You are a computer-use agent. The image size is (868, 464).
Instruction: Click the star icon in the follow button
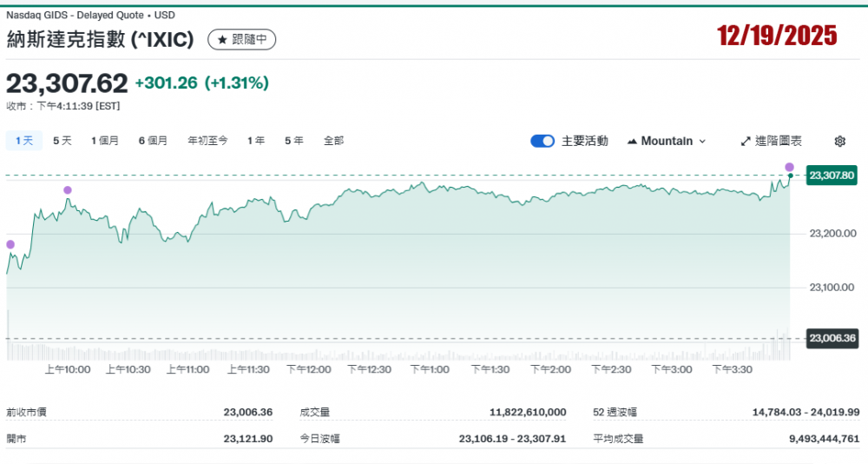point(222,40)
